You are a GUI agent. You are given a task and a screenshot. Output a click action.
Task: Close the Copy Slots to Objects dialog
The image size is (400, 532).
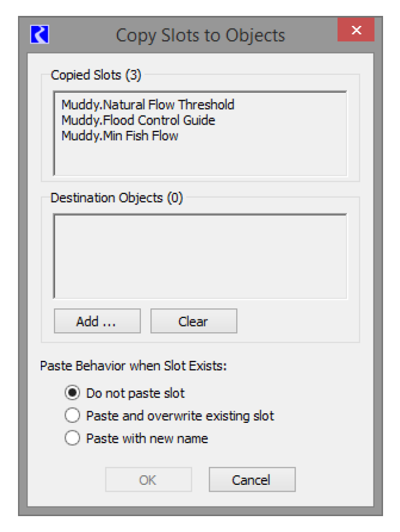click(356, 31)
